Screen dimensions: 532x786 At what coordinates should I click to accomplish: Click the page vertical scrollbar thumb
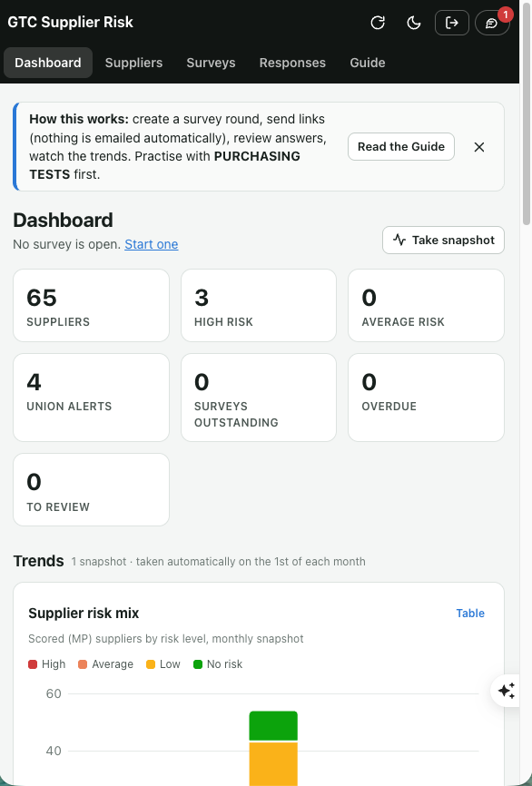click(527, 113)
